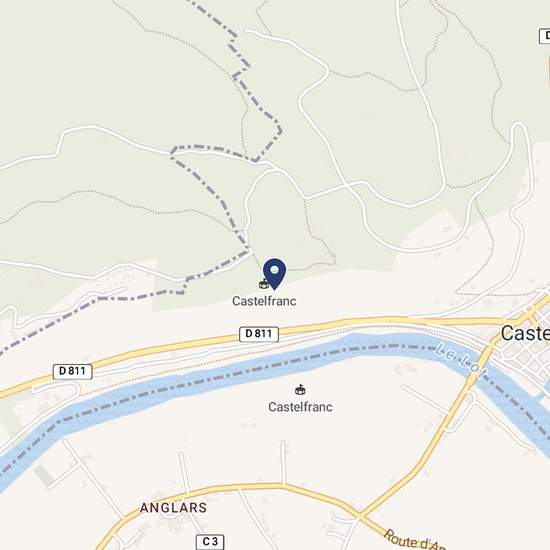
Task: Open the Castelfranc label below the pin
Action: [x=264, y=301]
